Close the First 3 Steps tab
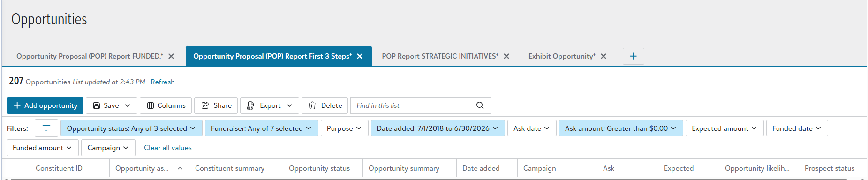The image size is (868, 180). [360, 56]
